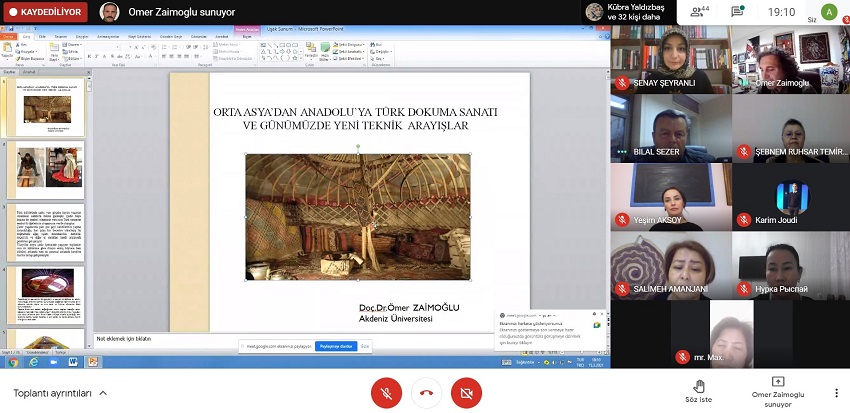
Task: Click the account avatar labeled A
Action: (x=828, y=12)
